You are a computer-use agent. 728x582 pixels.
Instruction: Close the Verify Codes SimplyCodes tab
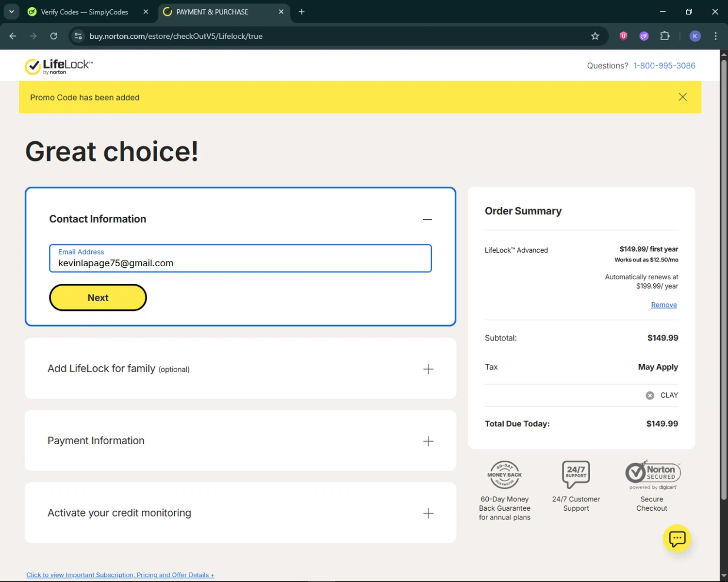click(146, 12)
